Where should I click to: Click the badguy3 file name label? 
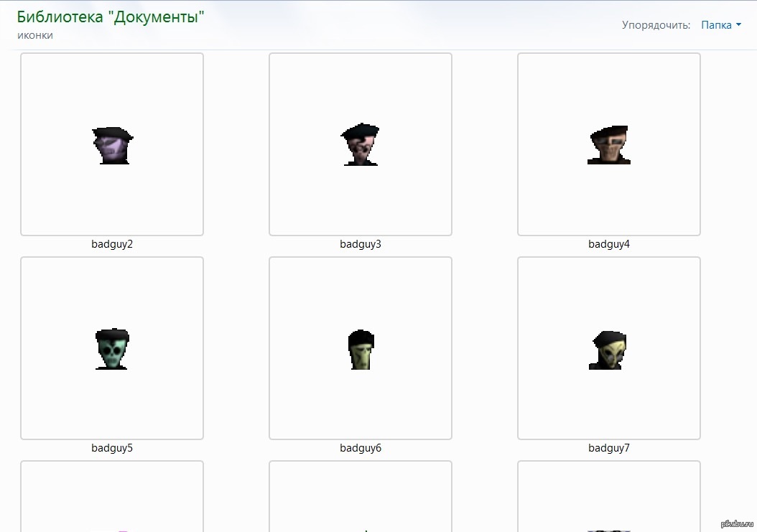pyautogui.click(x=361, y=244)
